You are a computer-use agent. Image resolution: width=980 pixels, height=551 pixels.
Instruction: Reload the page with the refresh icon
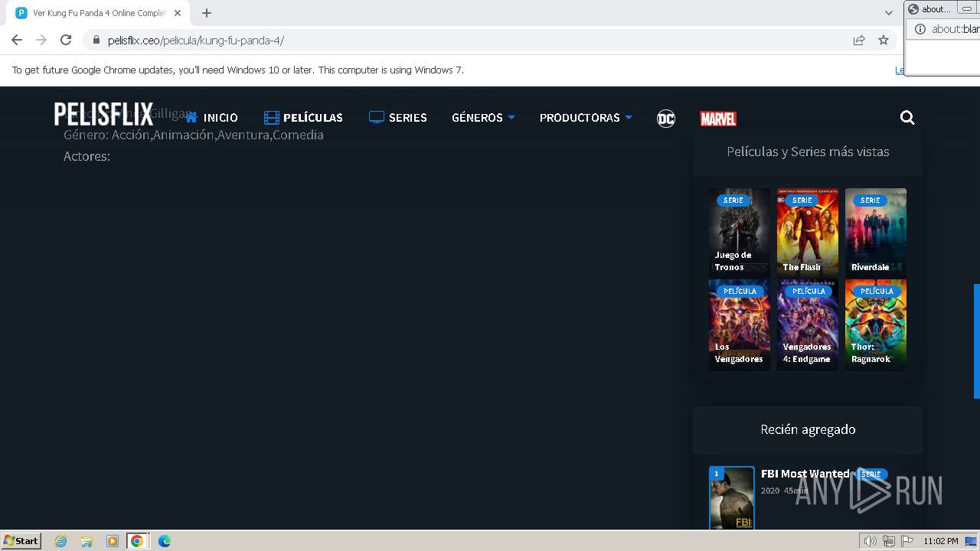[66, 40]
